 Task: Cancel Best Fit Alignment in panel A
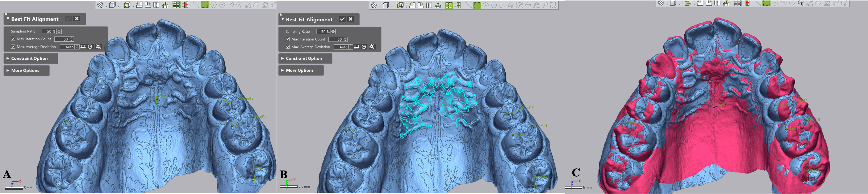pyautogui.click(x=77, y=18)
